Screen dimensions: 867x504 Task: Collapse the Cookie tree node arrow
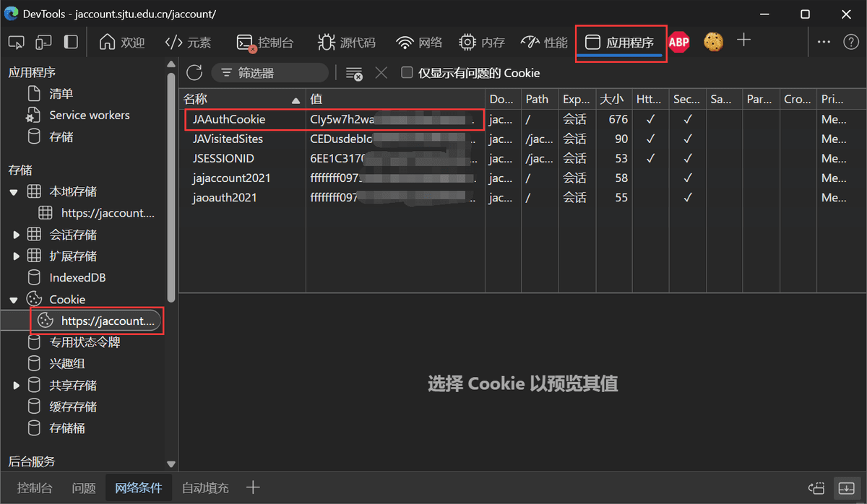tap(14, 300)
